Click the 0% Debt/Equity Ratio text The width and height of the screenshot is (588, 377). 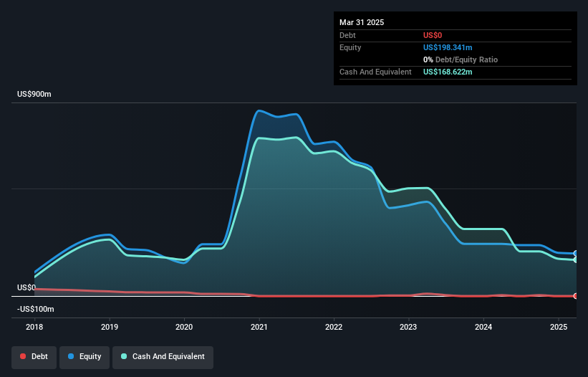pos(461,59)
